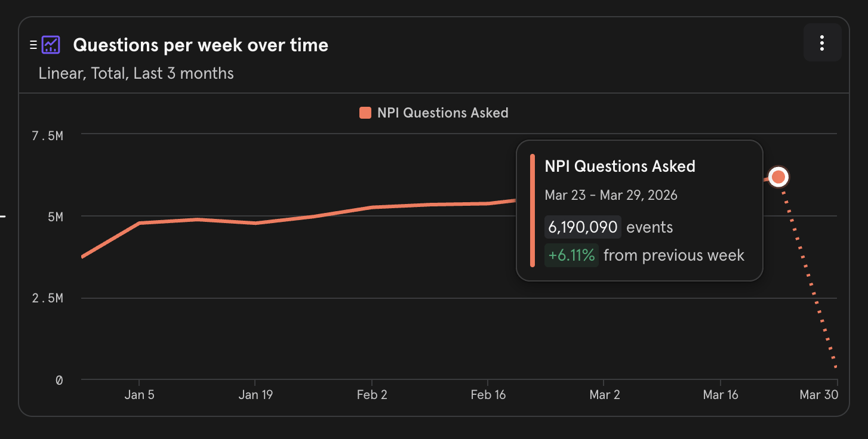
Task: Click the drag handle beside chart icon
Action: click(33, 45)
